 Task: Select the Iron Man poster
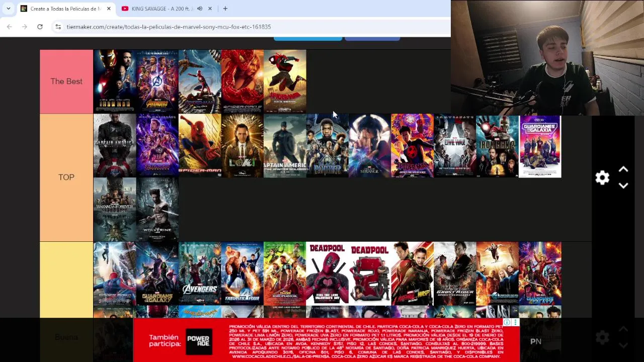click(x=115, y=81)
